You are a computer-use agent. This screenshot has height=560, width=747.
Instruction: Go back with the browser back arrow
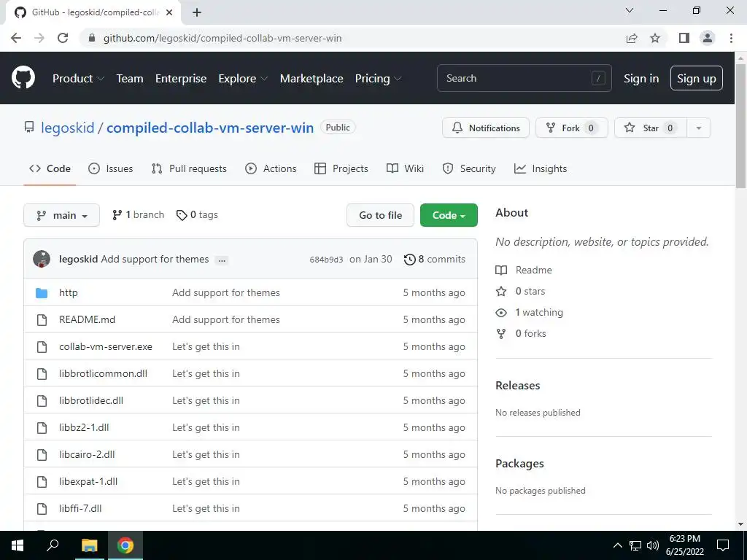16,38
